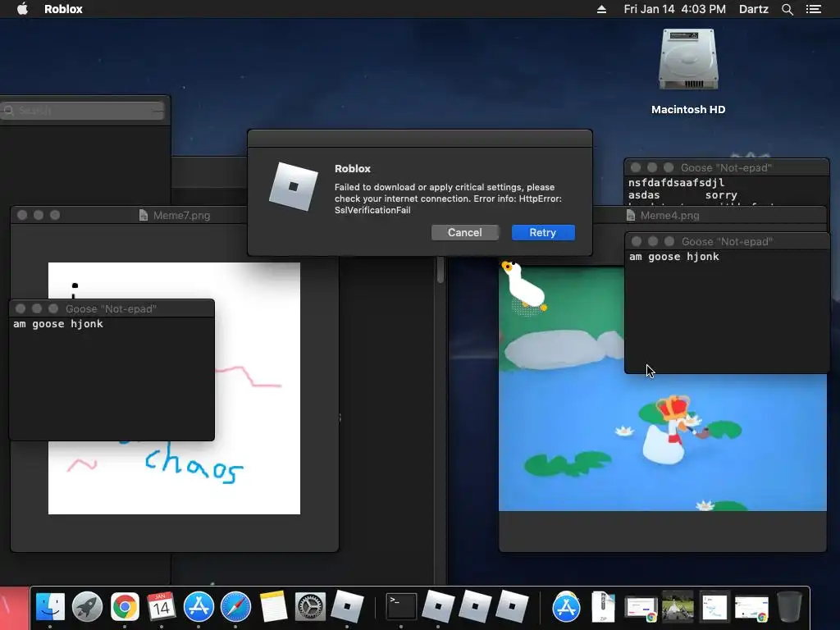Click the Meme4.png window title
Screen dimensions: 840x630
(669, 216)
